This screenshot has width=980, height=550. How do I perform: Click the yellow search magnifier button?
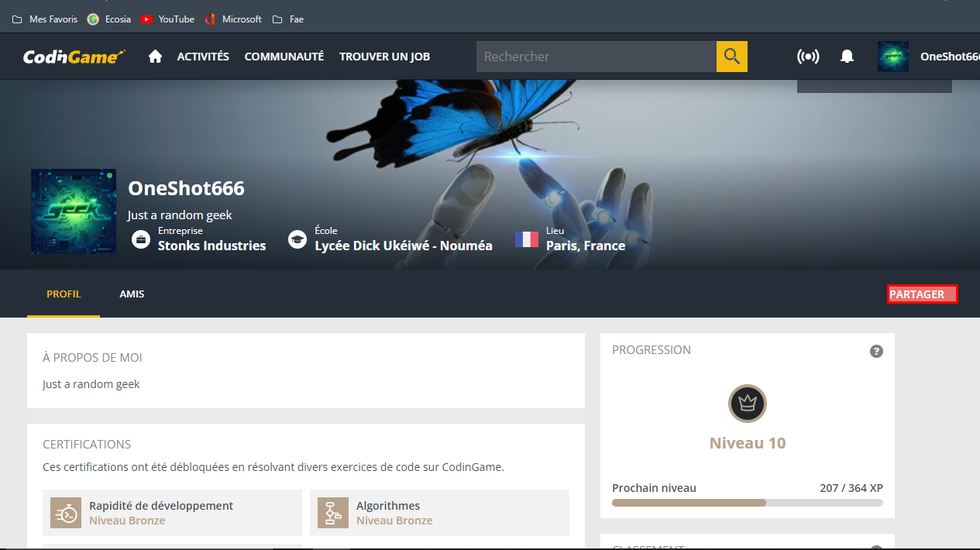click(732, 57)
